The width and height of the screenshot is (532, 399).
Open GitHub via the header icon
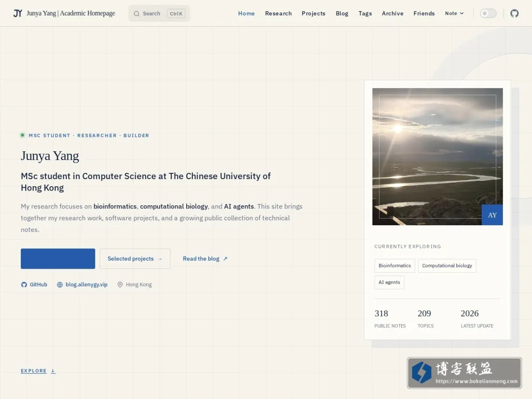[x=514, y=13]
